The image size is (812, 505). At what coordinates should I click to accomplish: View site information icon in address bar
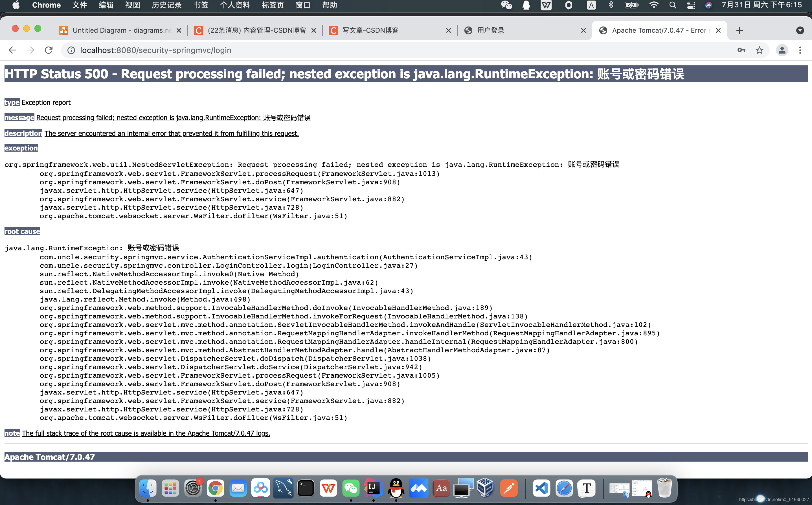tap(71, 50)
